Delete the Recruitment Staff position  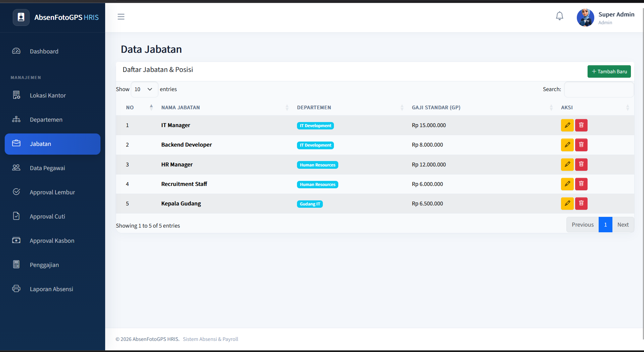(581, 184)
